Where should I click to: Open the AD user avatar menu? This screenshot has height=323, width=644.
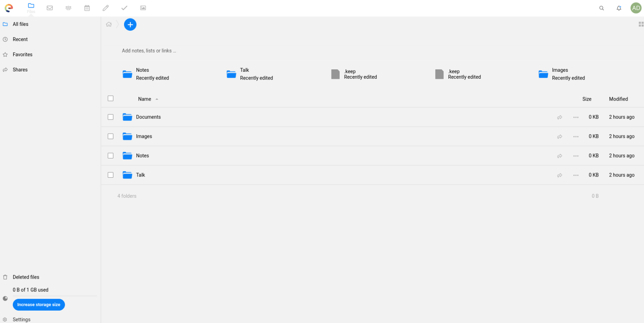(636, 8)
